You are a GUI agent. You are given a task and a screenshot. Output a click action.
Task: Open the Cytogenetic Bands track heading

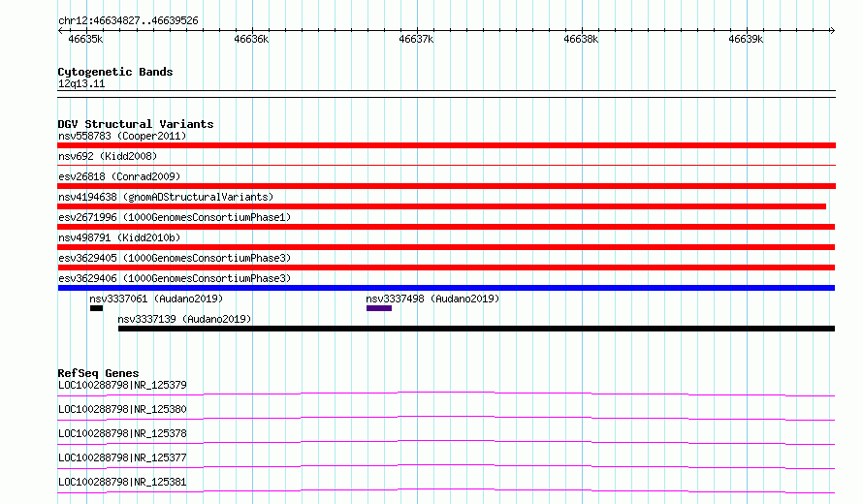(115, 72)
